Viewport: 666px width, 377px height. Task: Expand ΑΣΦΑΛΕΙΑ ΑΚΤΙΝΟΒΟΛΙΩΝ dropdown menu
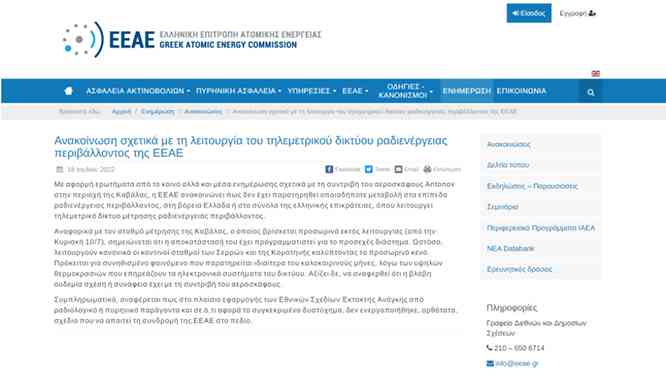[x=138, y=91]
